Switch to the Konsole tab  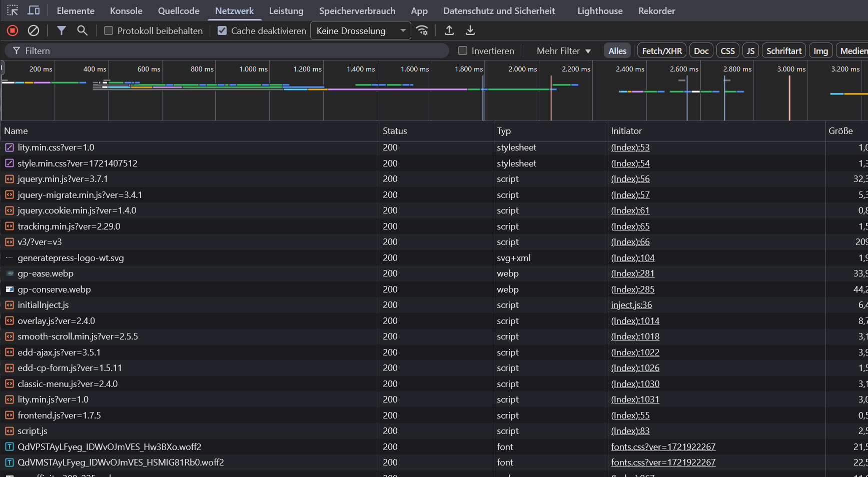coord(126,10)
